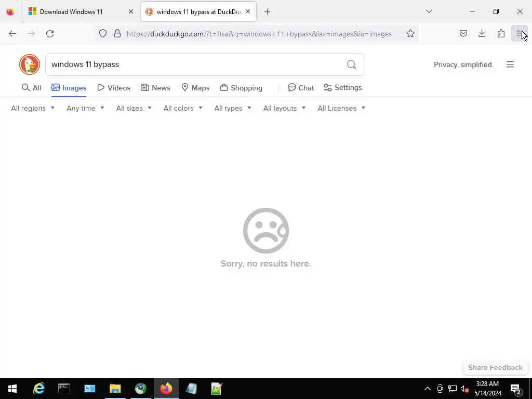Open search Settings

[343, 87]
